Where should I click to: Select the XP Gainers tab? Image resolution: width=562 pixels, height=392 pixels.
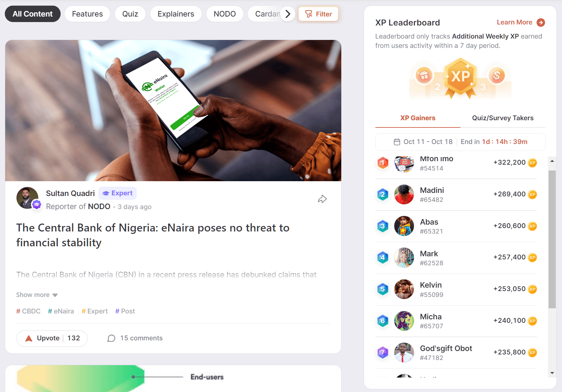point(418,118)
